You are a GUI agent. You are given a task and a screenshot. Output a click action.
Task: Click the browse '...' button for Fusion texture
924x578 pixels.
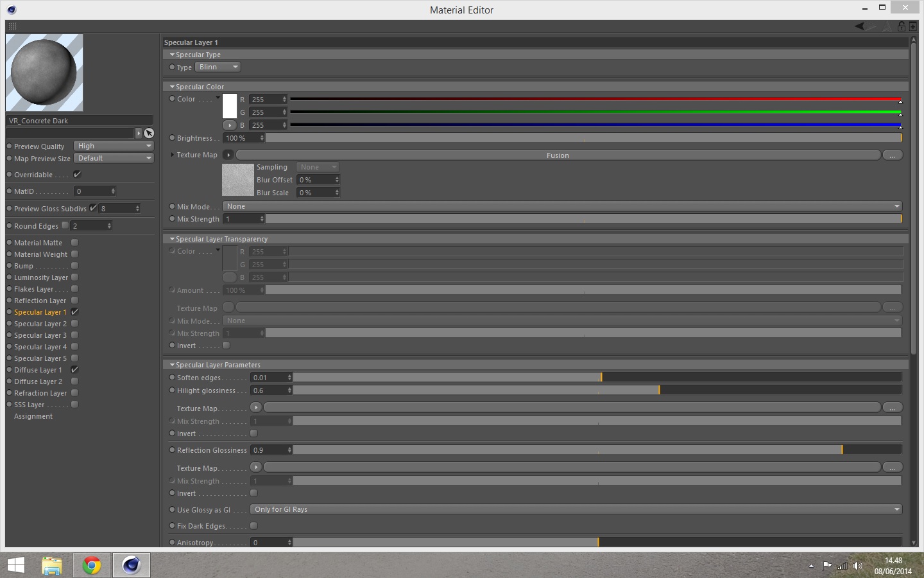pos(893,155)
